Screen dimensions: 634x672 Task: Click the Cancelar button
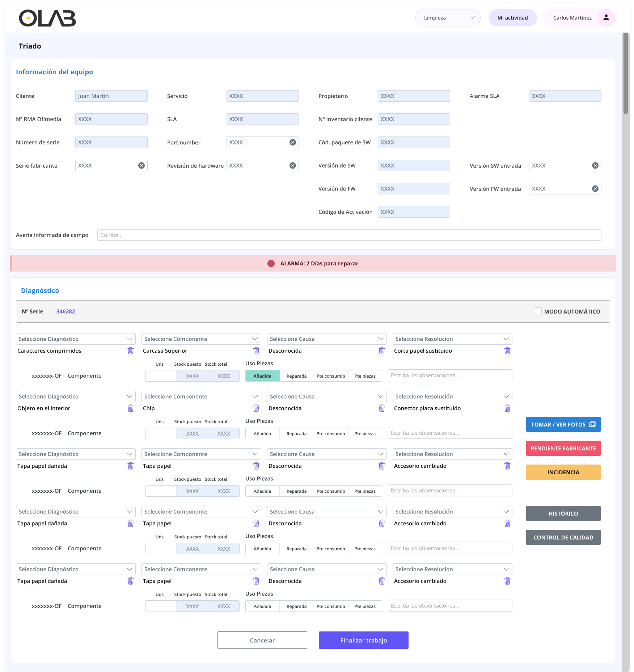pyautogui.click(x=262, y=640)
